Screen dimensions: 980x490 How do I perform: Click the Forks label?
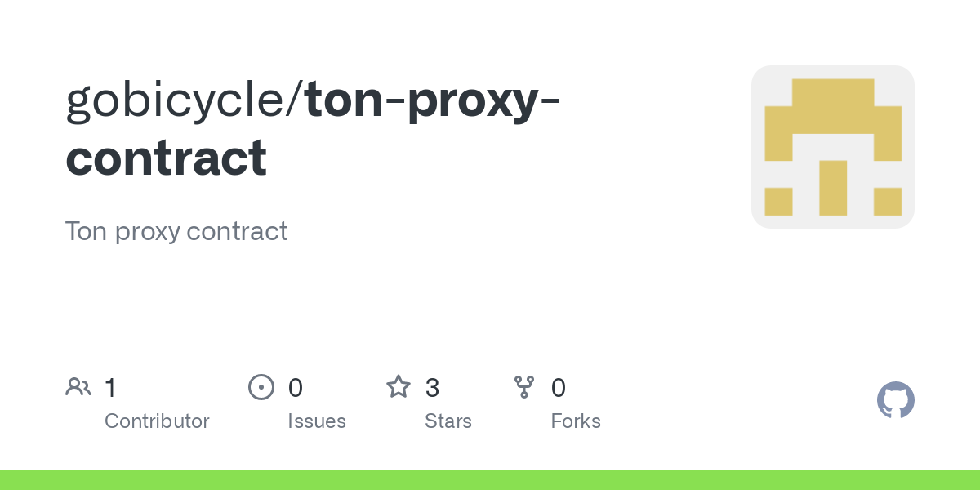pyautogui.click(x=576, y=421)
